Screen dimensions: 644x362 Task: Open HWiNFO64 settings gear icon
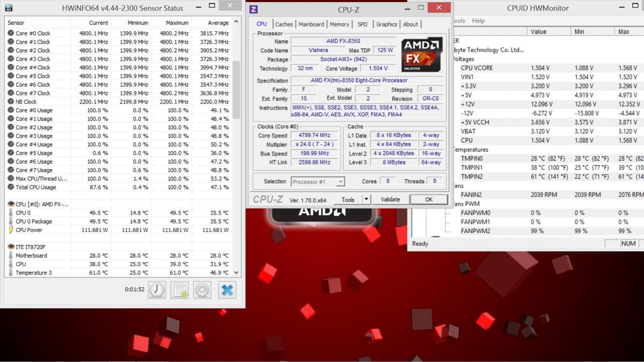pyautogui.click(x=202, y=290)
